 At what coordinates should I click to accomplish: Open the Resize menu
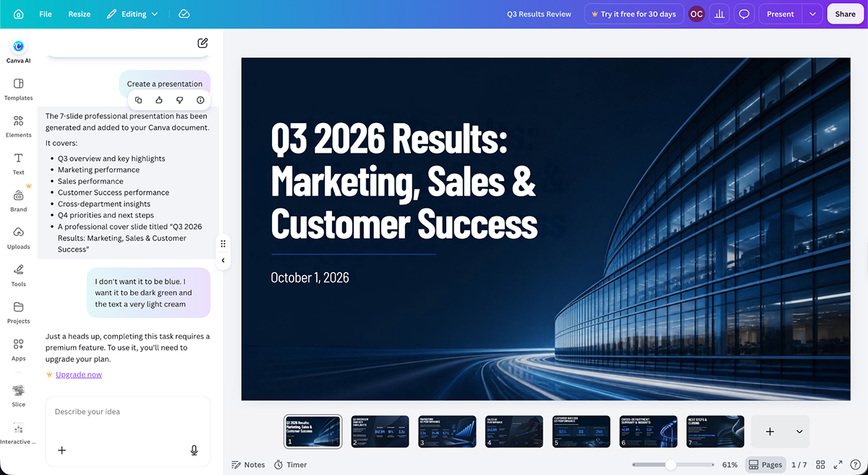coord(80,14)
